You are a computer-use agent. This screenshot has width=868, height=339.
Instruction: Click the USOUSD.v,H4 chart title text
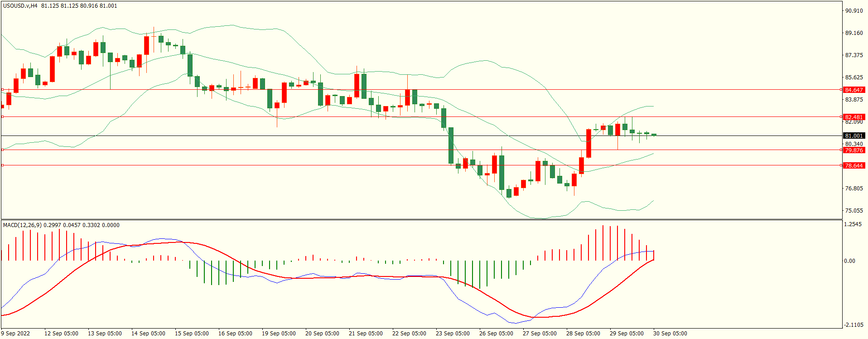coord(20,6)
